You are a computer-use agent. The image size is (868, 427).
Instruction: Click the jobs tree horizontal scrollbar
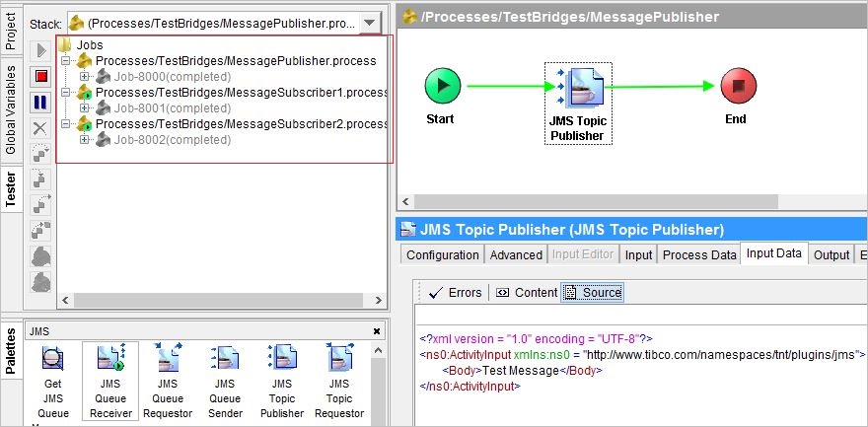218,301
